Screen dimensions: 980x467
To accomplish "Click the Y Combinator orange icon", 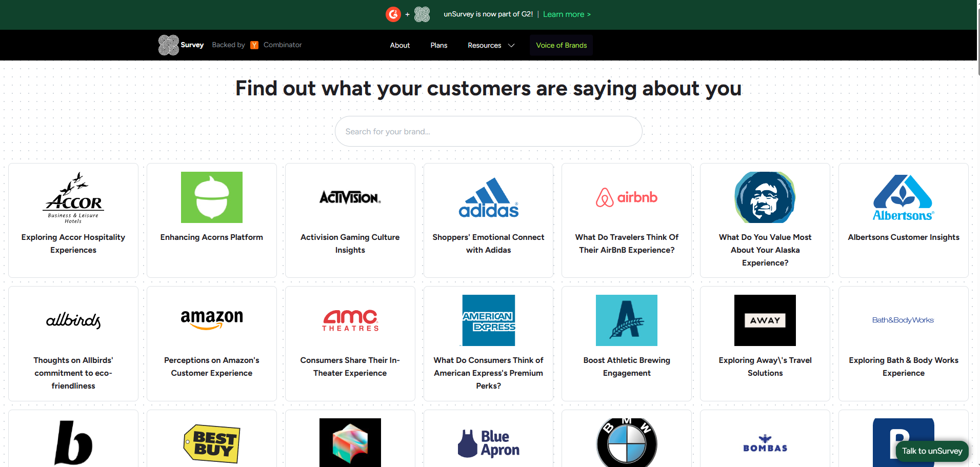I will (x=254, y=45).
